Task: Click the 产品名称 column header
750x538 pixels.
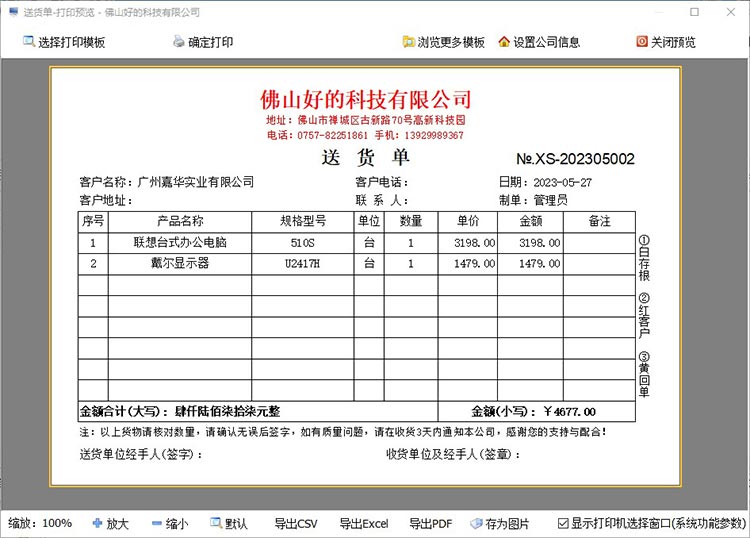Action: 180,221
